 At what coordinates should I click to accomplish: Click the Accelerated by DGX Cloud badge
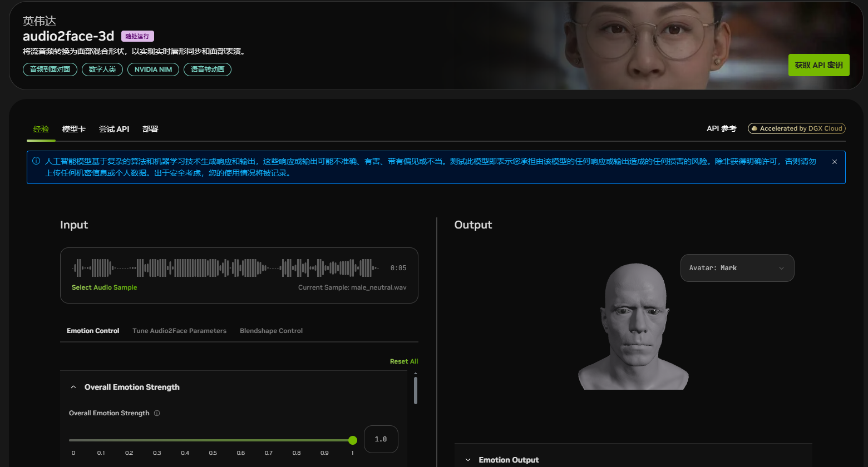pyautogui.click(x=796, y=128)
